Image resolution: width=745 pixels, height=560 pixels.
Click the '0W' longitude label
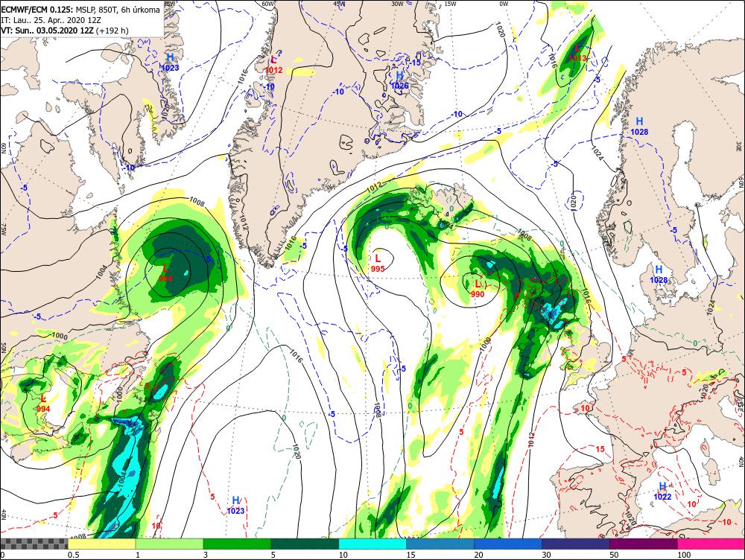point(504,4)
